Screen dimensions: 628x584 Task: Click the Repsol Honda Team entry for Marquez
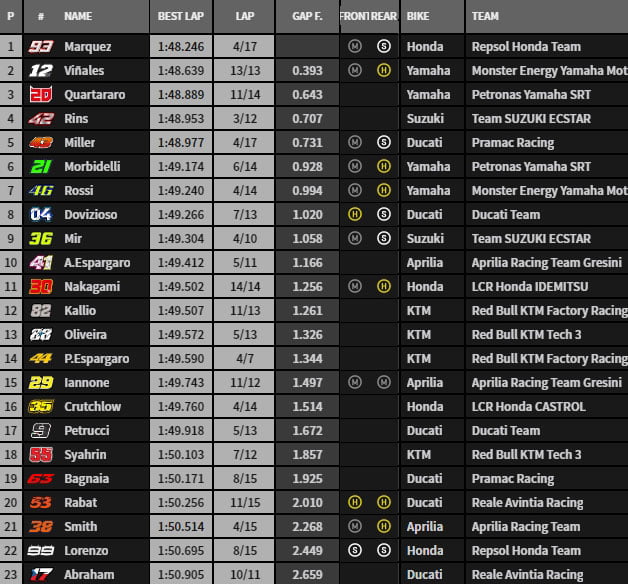tap(525, 47)
